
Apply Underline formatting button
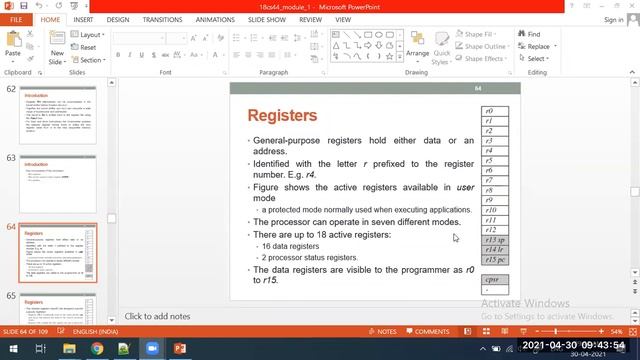142,55
